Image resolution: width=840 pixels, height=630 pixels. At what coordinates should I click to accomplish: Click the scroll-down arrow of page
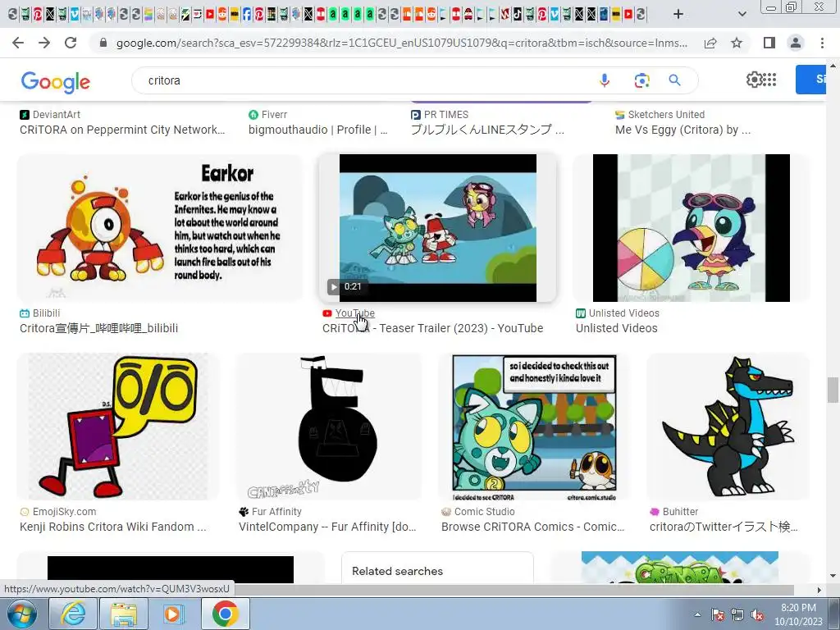click(833, 577)
